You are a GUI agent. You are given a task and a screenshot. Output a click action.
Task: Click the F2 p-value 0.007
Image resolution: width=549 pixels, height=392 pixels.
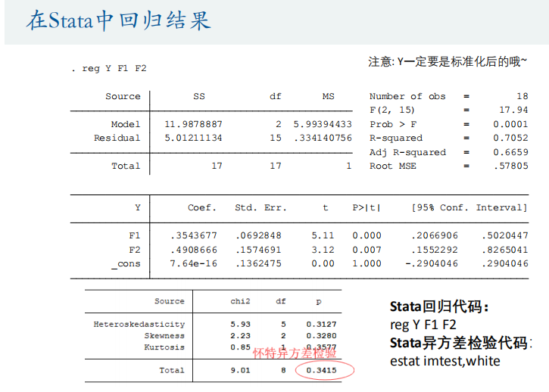367,250
